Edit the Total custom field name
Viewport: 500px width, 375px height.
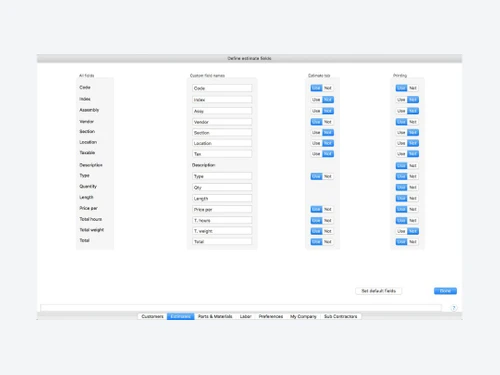coord(222,242)
